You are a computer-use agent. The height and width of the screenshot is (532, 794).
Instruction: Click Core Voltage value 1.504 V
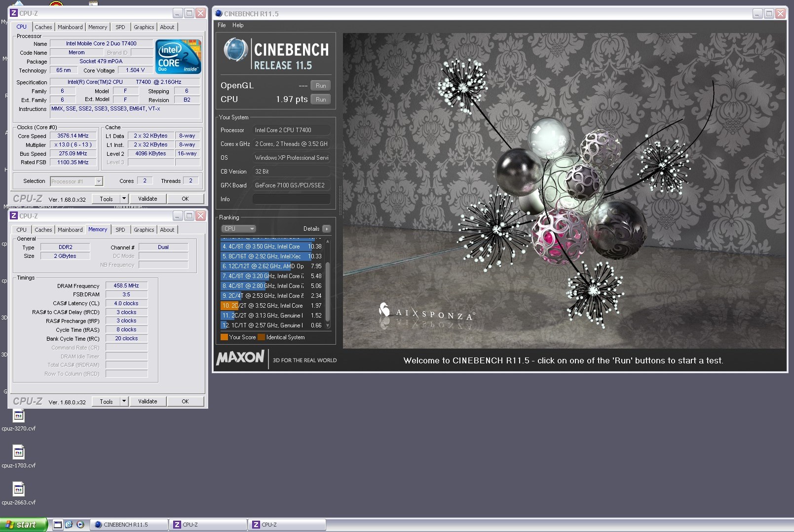135,70
